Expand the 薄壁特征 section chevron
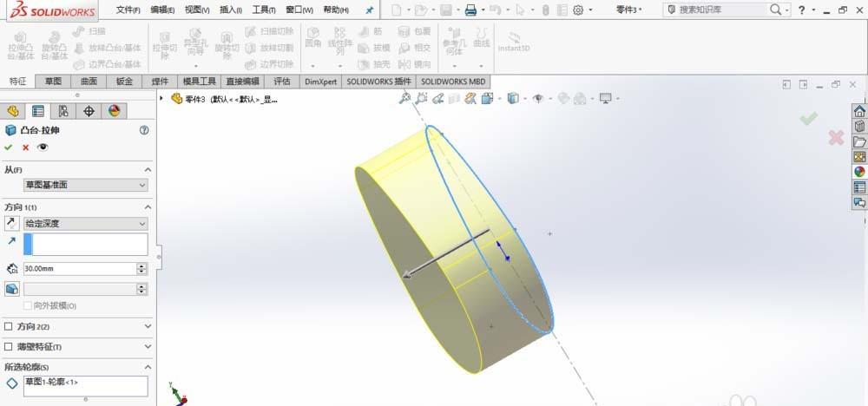The image size is (868, 406). (x=148, y=347)
